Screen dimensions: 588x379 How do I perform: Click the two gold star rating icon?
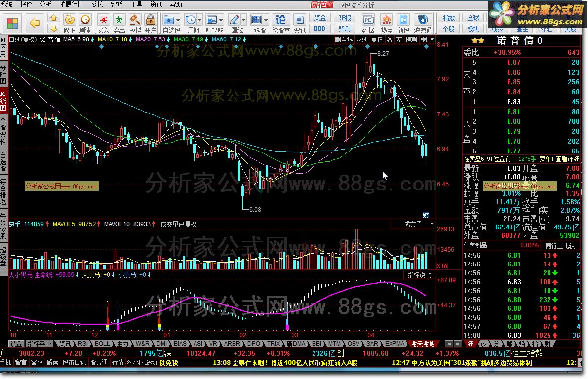pos(478,40)
